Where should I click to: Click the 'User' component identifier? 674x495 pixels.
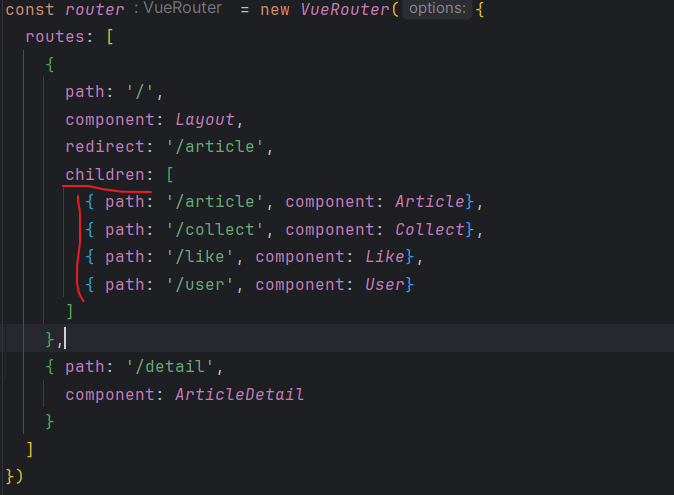click(385, 284)
